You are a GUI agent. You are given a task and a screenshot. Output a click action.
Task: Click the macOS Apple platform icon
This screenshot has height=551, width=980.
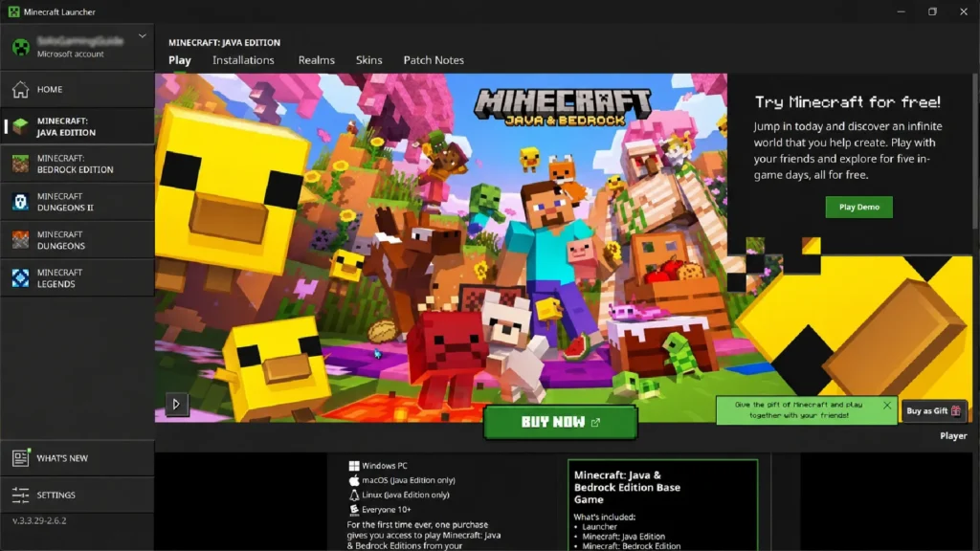tap(354, 480)
